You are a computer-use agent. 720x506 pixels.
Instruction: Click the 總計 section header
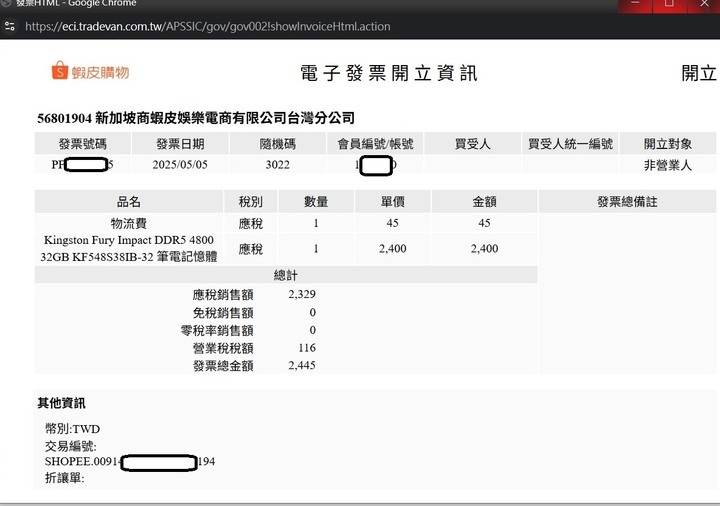pyautogui.click(x=286, y=275)
